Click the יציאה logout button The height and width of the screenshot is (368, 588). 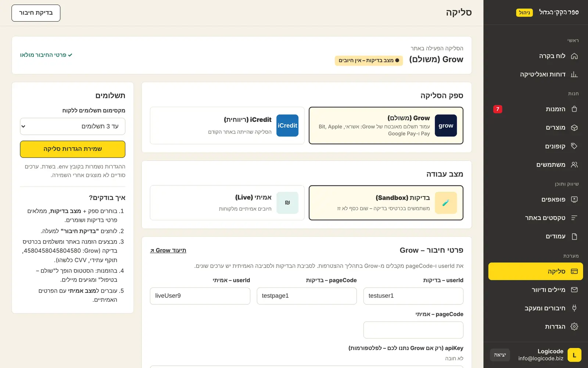click(x=500, y=355)
